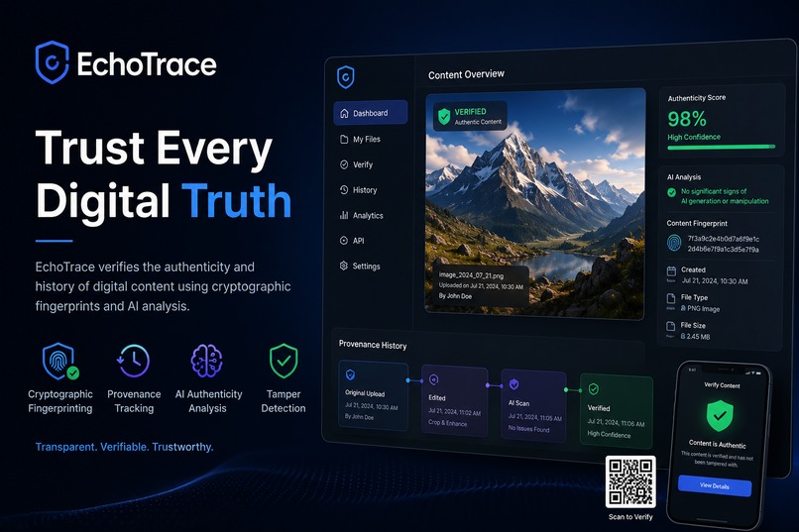Open My Files in the sidebar
The width and height of the screenshot is (799, 532).
coord(367,139)
